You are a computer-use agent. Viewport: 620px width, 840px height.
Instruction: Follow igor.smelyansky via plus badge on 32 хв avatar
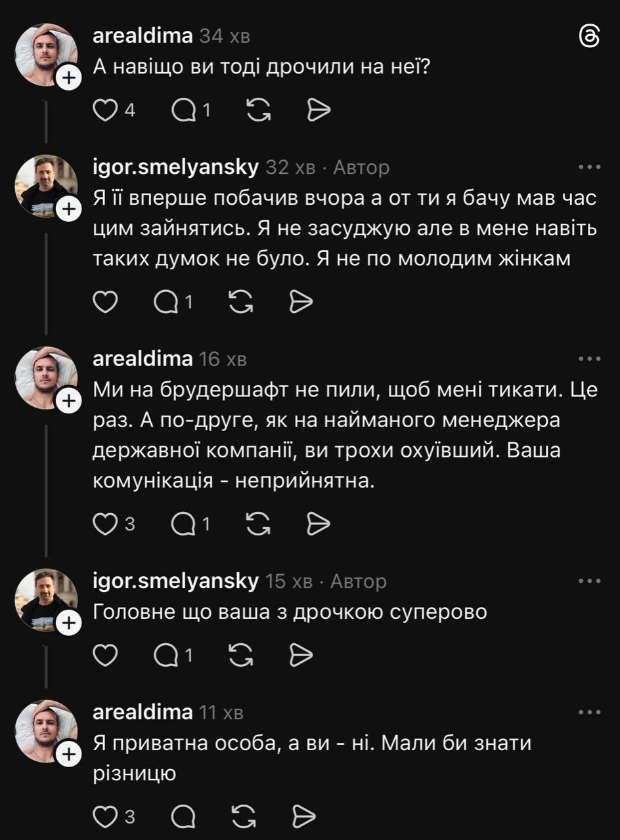[68, 209]
